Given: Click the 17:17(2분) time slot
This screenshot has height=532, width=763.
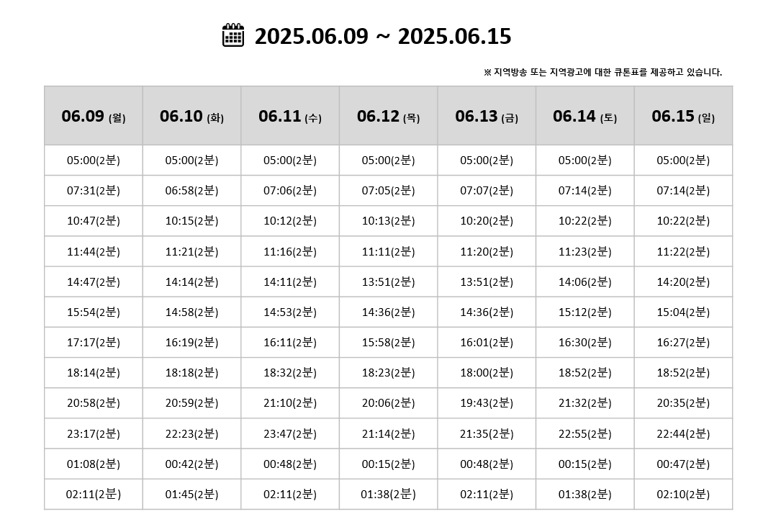Looking at the screenshot, I should (94, 343).
